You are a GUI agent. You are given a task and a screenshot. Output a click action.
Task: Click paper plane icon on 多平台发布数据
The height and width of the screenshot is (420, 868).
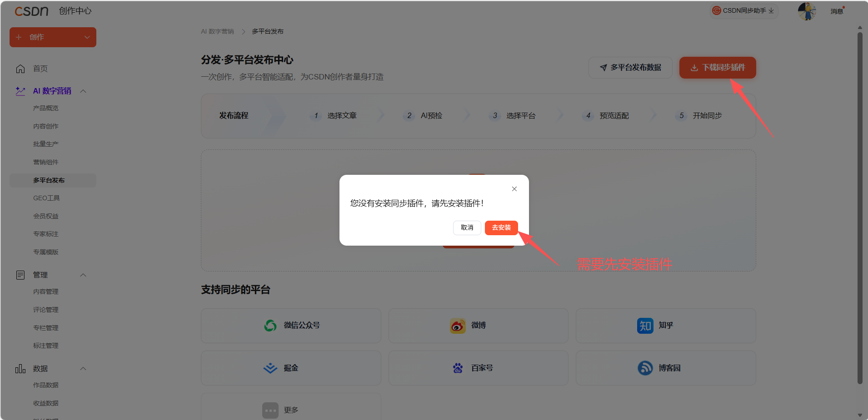604,68
